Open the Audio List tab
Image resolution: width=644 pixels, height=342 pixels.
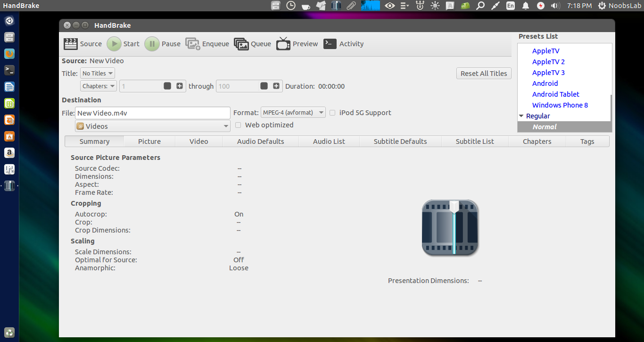329,141
